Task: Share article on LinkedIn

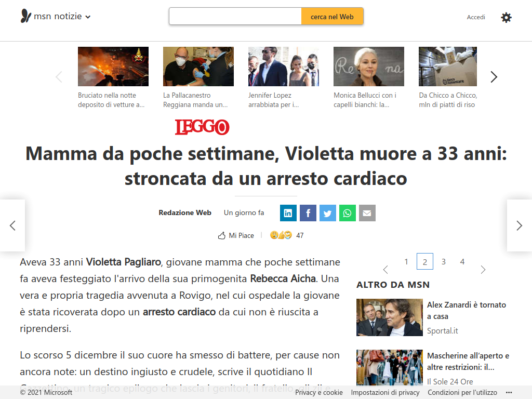Action: (288, 213)
